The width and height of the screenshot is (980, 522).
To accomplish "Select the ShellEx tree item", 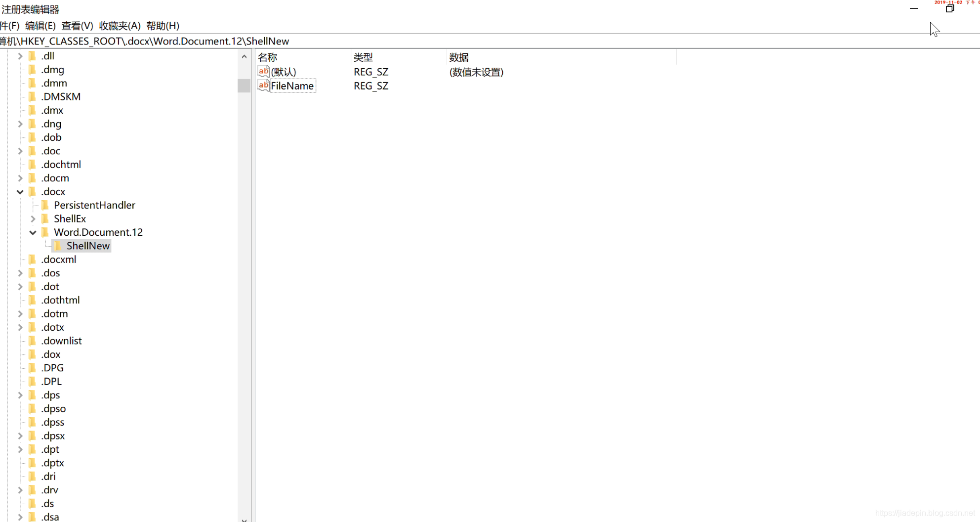I will point(70,219).
